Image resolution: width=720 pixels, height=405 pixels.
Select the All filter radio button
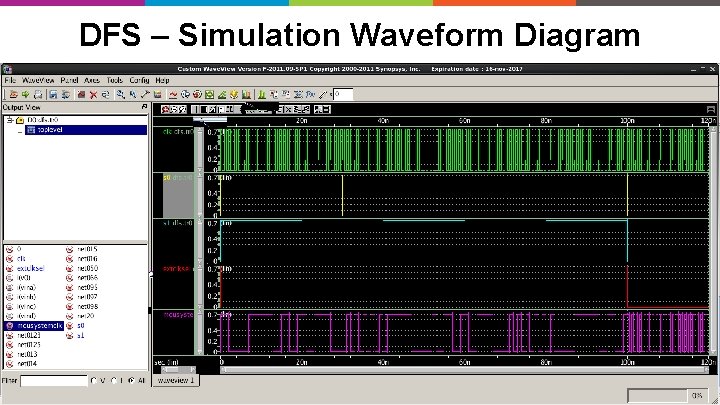(131, 381)
